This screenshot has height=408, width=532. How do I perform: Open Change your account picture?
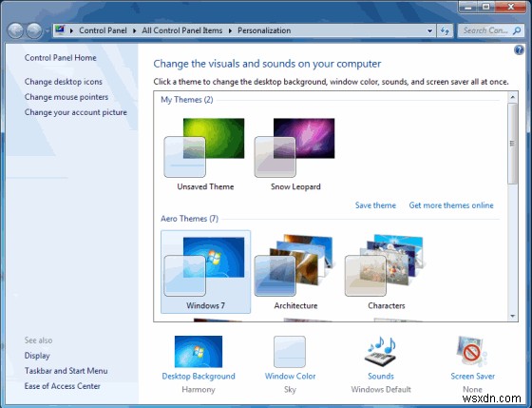(76, 112)
